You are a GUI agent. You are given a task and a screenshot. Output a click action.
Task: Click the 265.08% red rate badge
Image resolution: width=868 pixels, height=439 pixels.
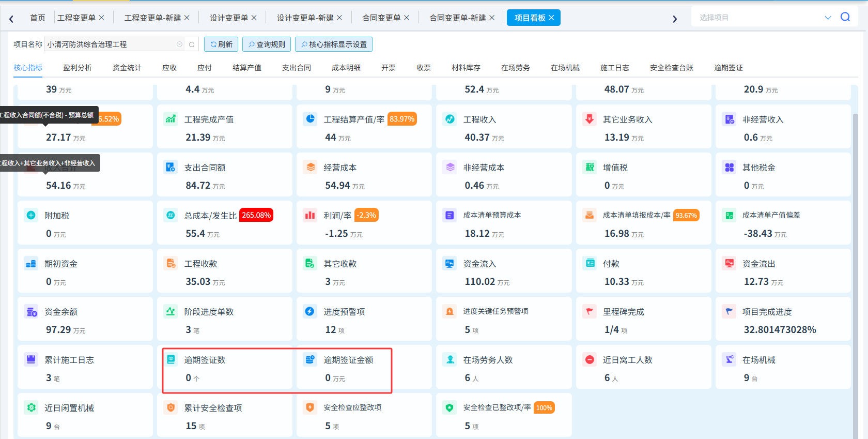pos(256,215)
